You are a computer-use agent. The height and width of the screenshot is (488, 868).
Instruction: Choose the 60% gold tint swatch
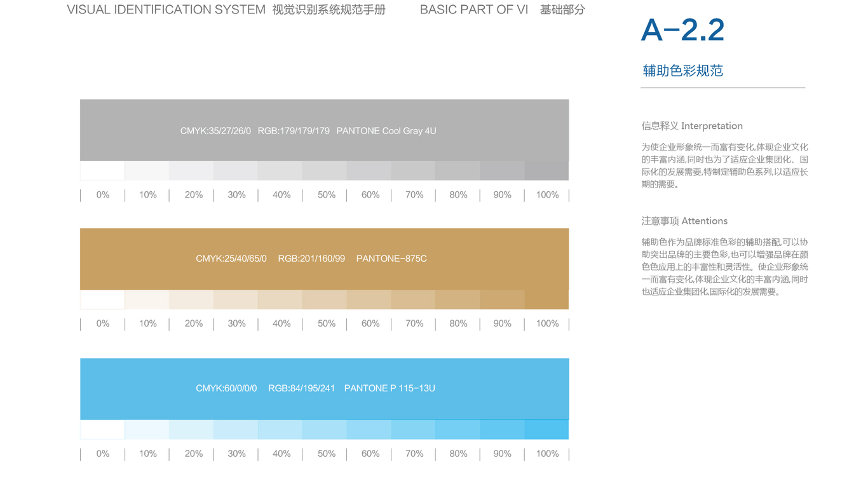click(369, 299)
